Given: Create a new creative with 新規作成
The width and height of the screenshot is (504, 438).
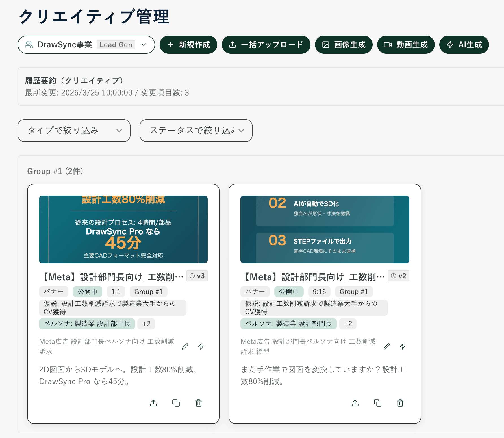Looking at the screenshot, I should [x=188, y=44].
